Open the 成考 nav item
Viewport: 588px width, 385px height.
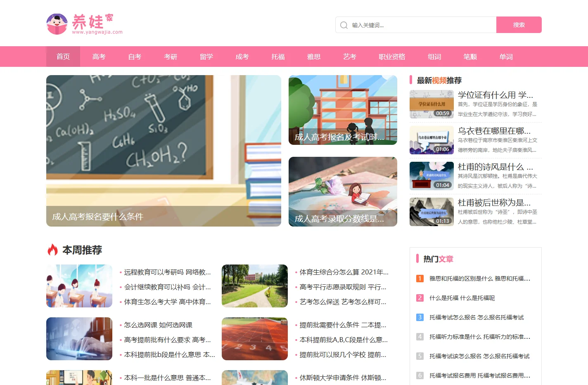[x=242, y=57]
